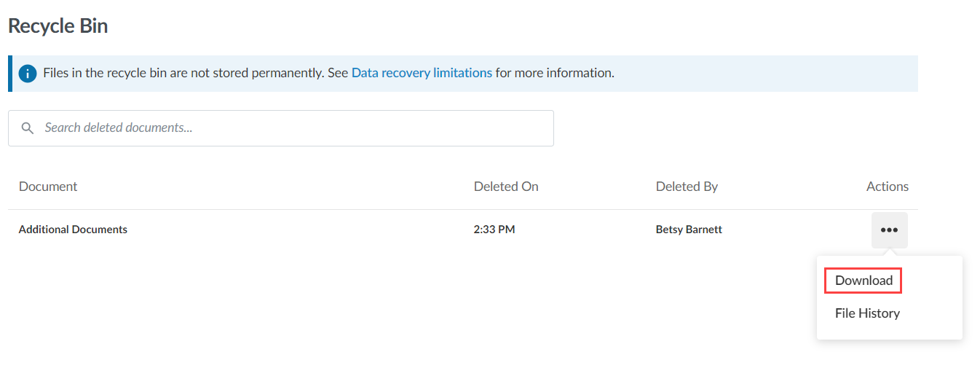Click the Deleted By column header

687,187
